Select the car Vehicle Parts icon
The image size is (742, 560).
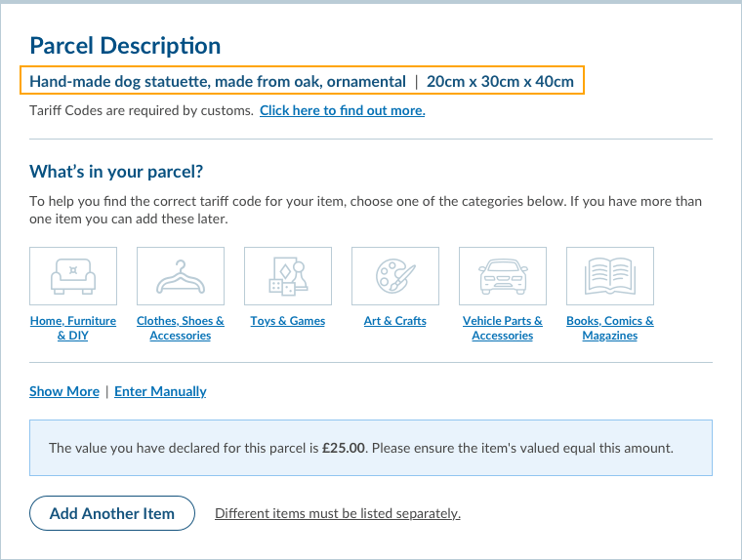(503, 277)
